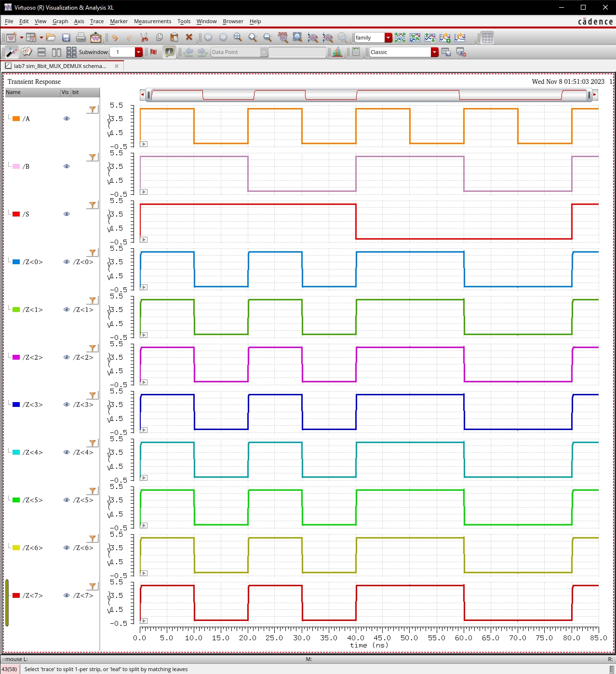Open the Subwindow number dropdown
This screenshot has height=674, width=616.
[139, 52]
